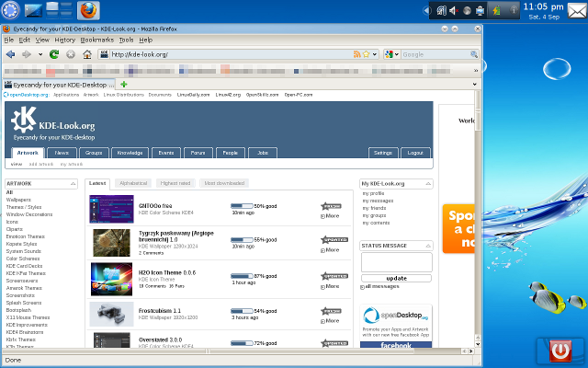Expand More for Frostcubism 1.1
Viewport: 588px width, 368px height.
pyautogui.click(x=330, y=321)
